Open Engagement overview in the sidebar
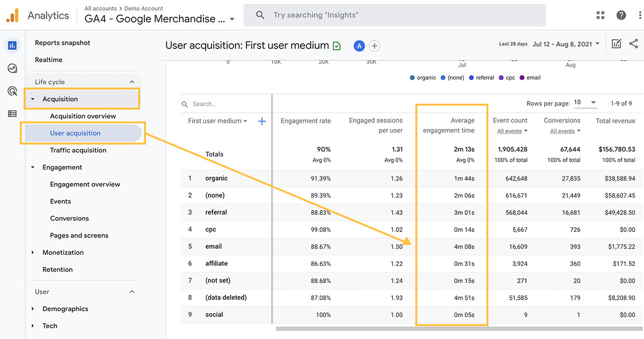This screenshot has height=339, width=644. [x=85, y=184]
